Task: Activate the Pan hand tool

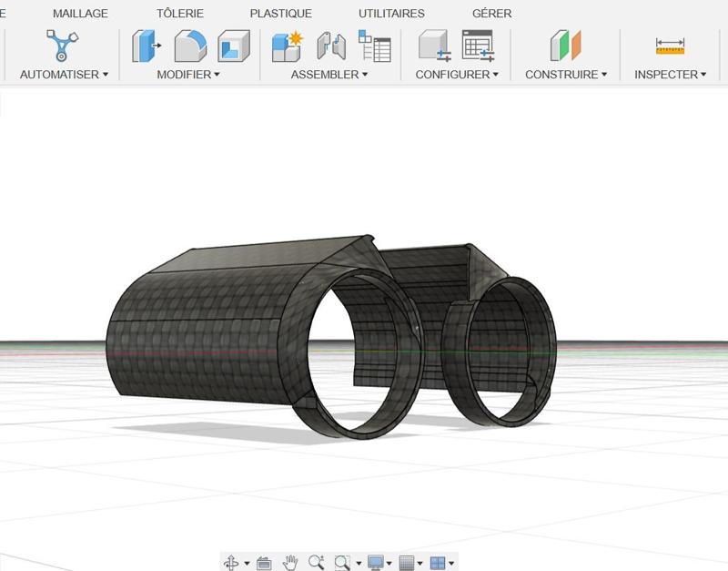Action: tap(290, 563)
